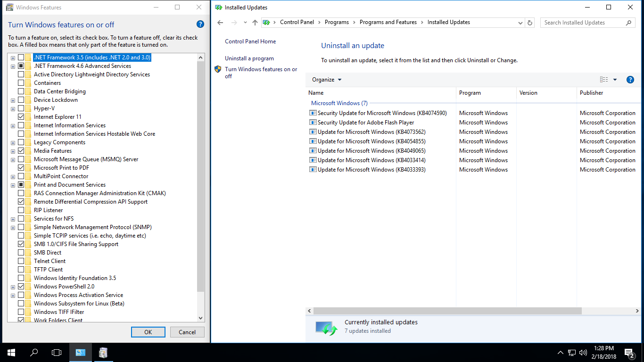Show hidden system tray icons

click(x=561, y=353)
